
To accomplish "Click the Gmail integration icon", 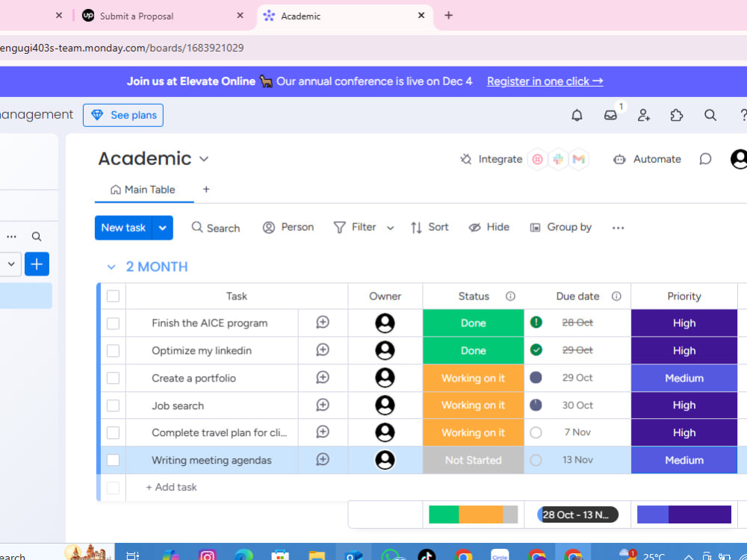I will pos(579,159).
